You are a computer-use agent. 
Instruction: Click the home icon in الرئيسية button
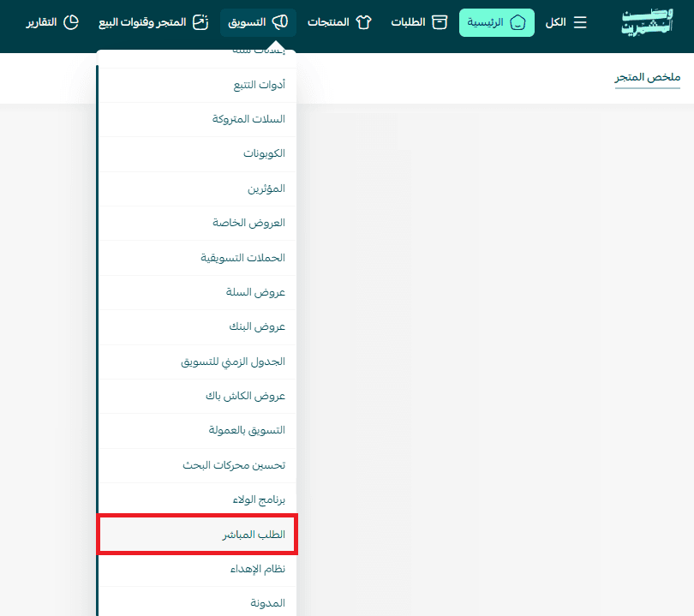click(518, 22)
